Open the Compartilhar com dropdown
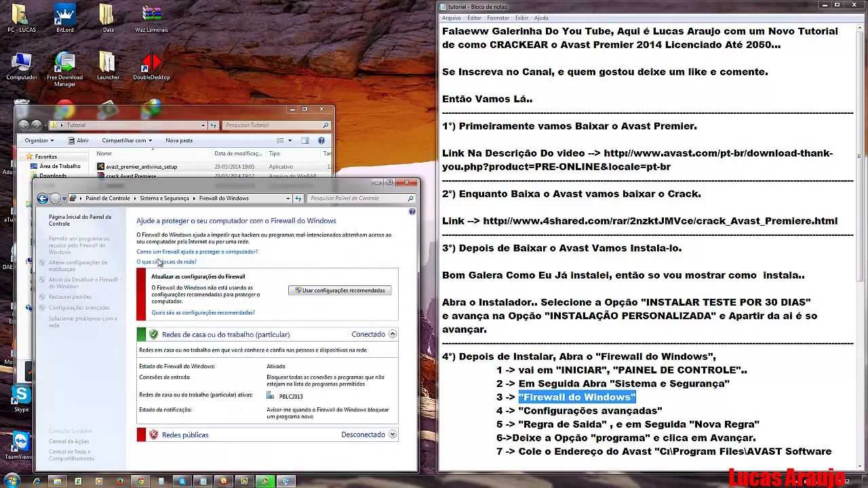The height and width of the screenshot is (488, 868). (x=127, y=140)
